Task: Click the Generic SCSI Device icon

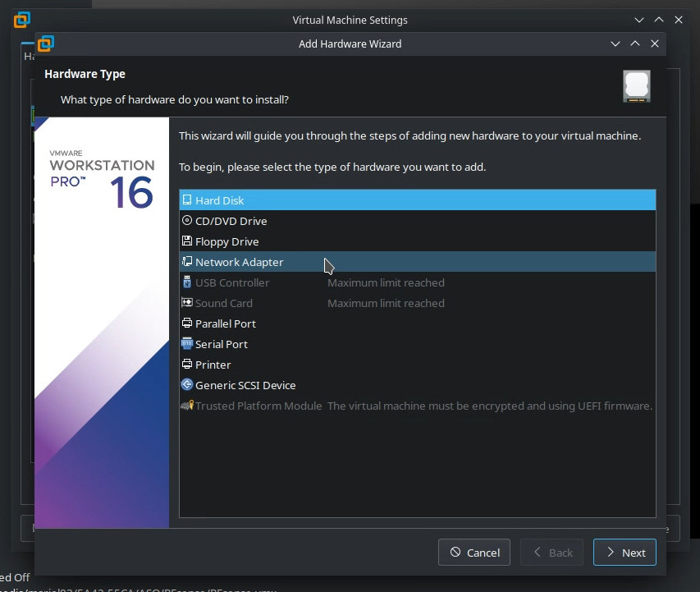Action: [x=187, y=385]
